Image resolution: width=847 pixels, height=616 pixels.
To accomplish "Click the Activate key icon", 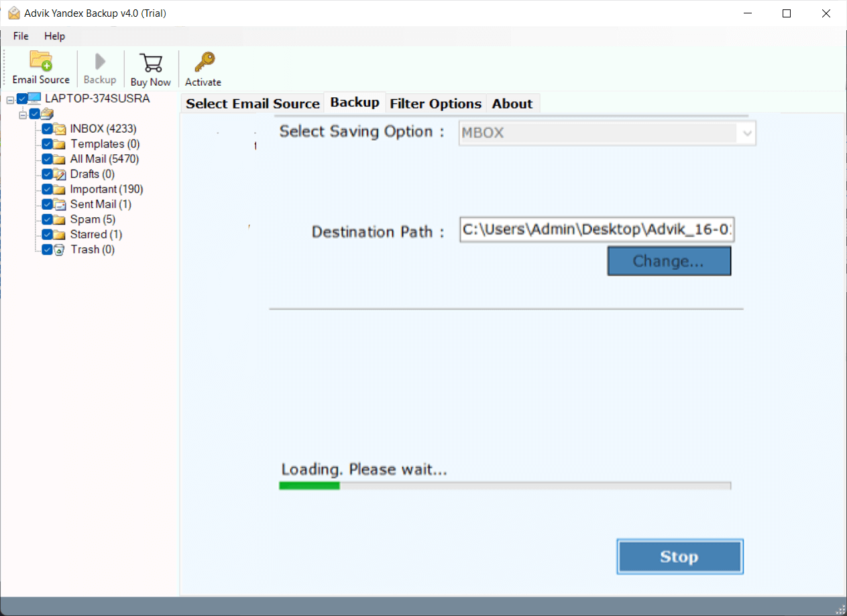I will click(x=204, y=62).
